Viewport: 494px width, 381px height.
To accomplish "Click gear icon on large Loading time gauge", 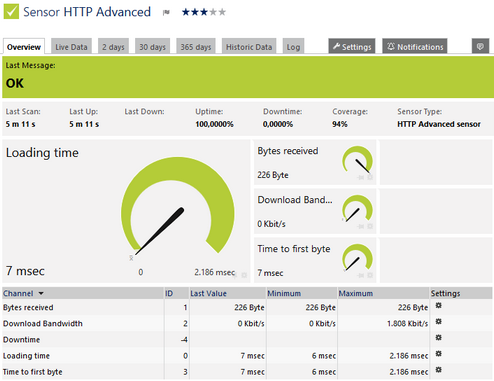I will pos(244,275).
